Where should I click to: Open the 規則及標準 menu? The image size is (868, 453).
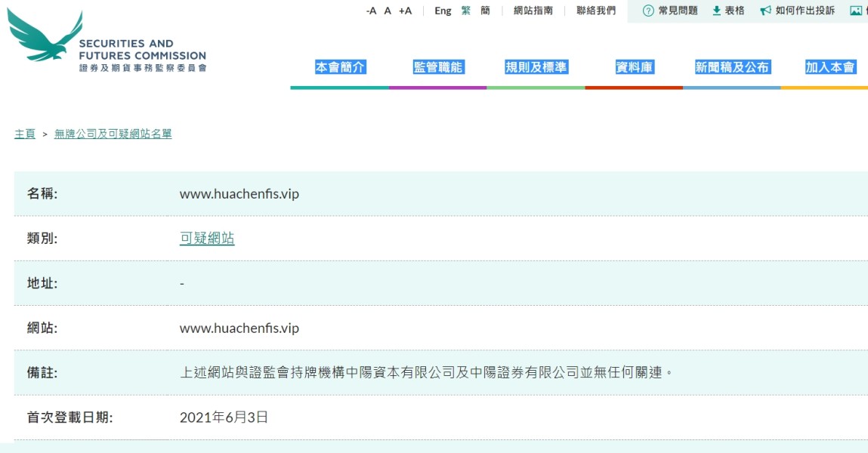coord(536,67)
